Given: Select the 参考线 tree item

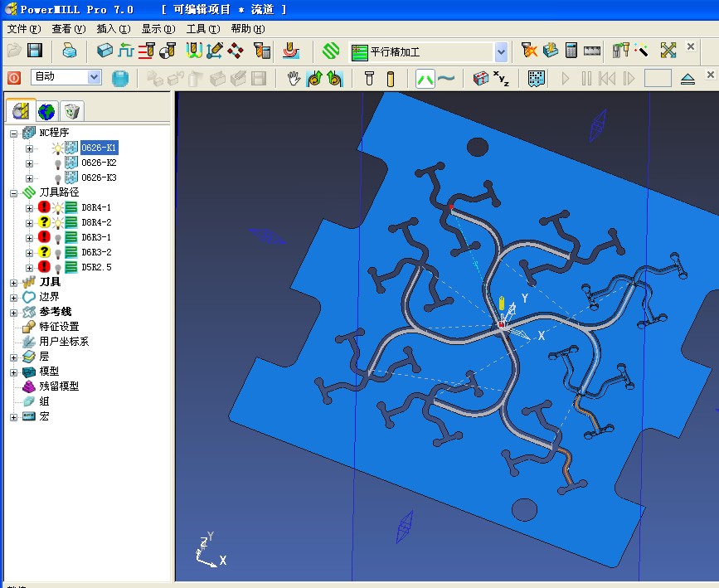Looking at the screenshot, I should pyautogui.click(x=55, y=312).
